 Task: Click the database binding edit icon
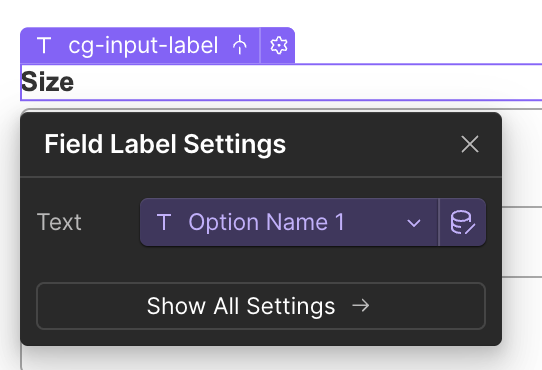coord(462,222)
